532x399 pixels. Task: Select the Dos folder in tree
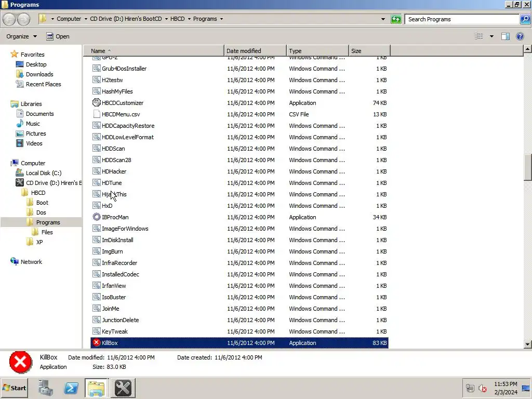(41, 212)
